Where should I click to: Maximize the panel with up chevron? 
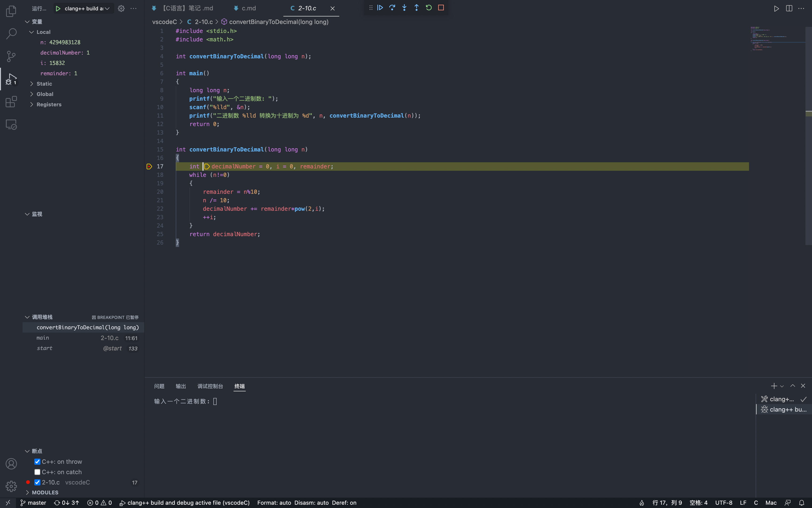click(x=792, y=386)
